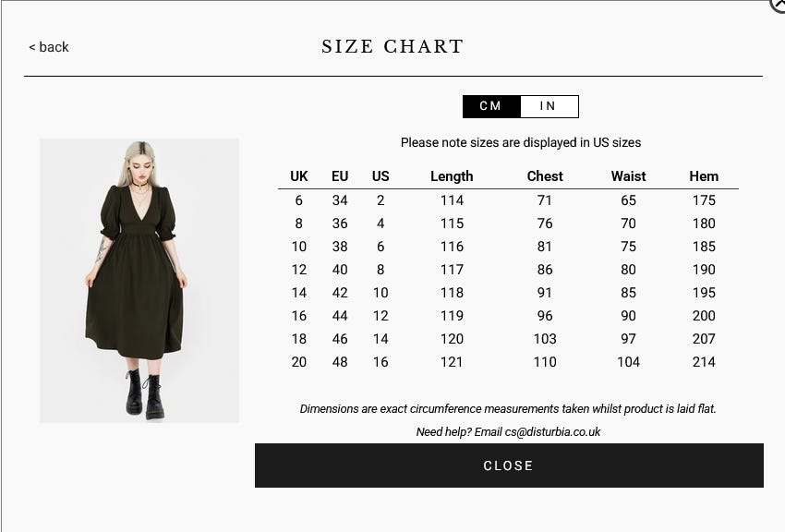The width and height of the screenshot is (785, 532).
Task: Click the SIZE CHART heading
Action: pyautogui.click(x=392, y=46)
